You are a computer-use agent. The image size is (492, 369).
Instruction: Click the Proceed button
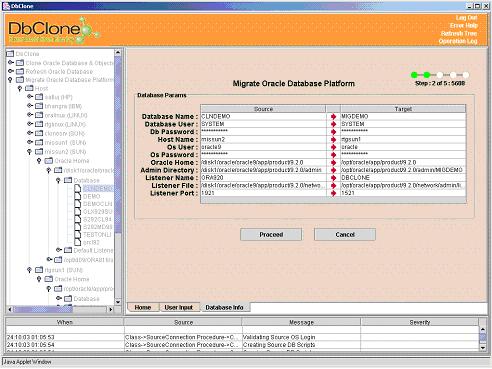[271, 235]
